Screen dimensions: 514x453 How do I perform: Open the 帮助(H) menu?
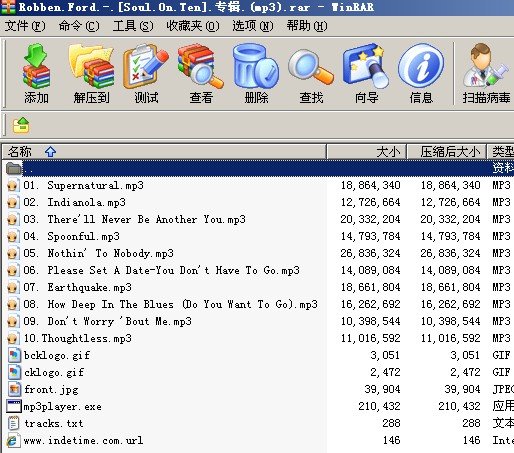coord(307,26)
